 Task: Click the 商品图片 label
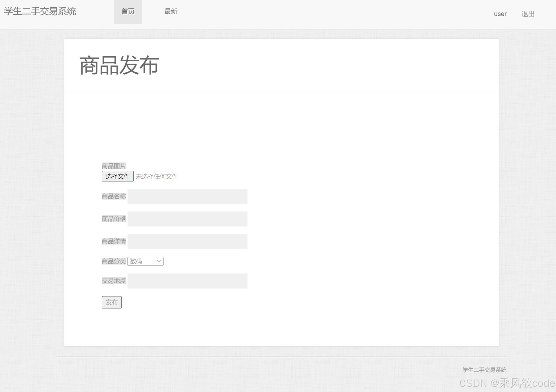point(113,166)
